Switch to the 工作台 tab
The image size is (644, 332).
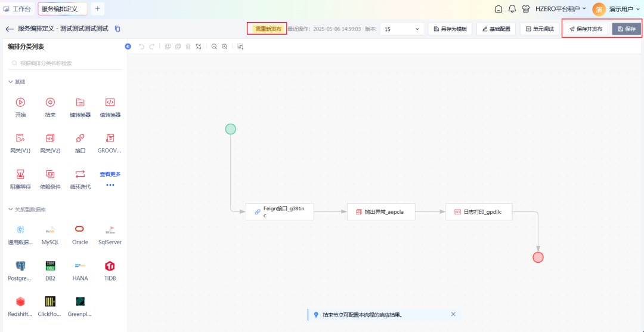click(x=17, y=9)
